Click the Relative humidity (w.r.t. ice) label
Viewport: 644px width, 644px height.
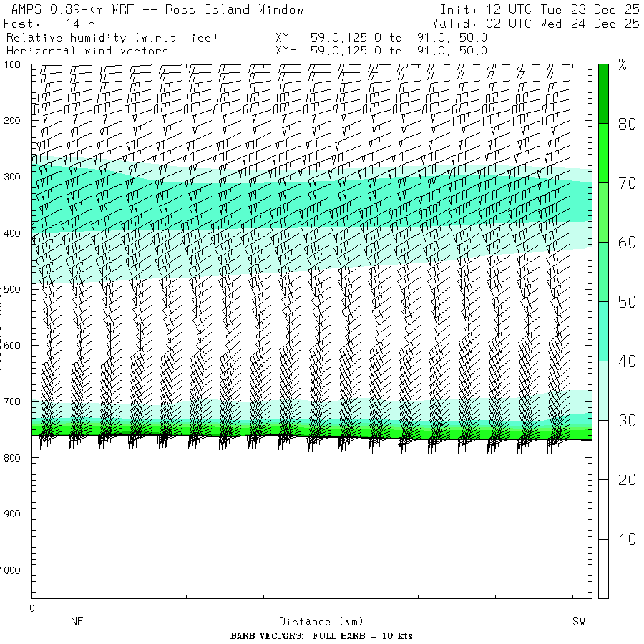click(x=112, y=37)
